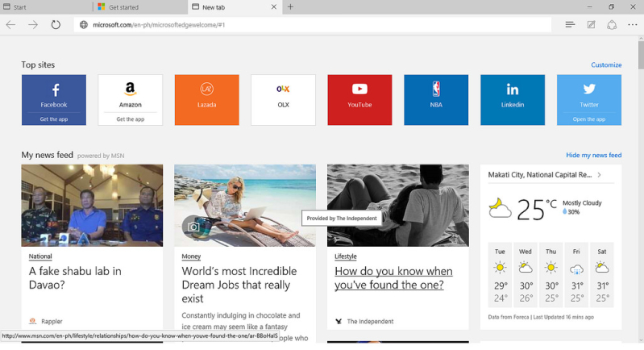
Task: Click the Customize link
Action: pyautogui.click(x=606, y=65)
